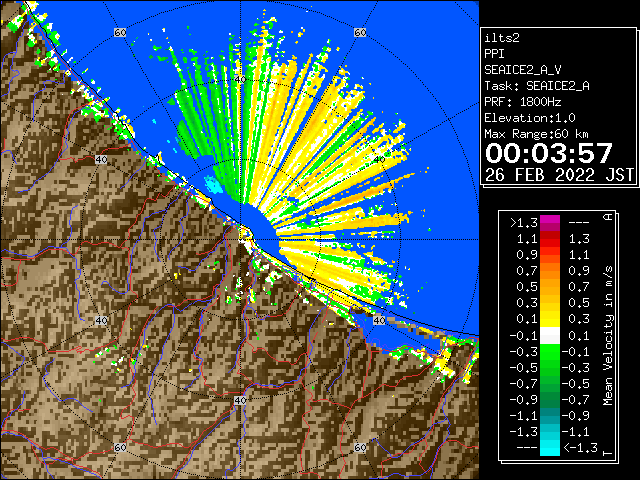Click the "Mean Velocity in m/s" legend title
The image size is (640, 480).
point(608,336)
